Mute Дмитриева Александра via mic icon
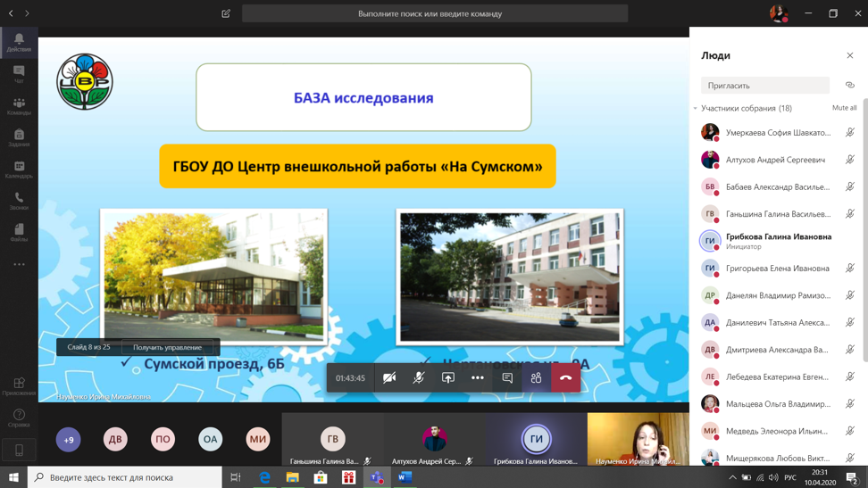Image resolution: width=868 pixels, height=488 pixels. coord(850,349)
